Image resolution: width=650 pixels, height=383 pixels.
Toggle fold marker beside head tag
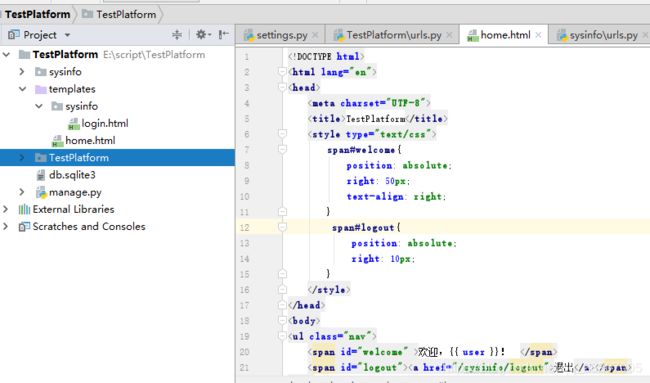[x=282, y=87]
